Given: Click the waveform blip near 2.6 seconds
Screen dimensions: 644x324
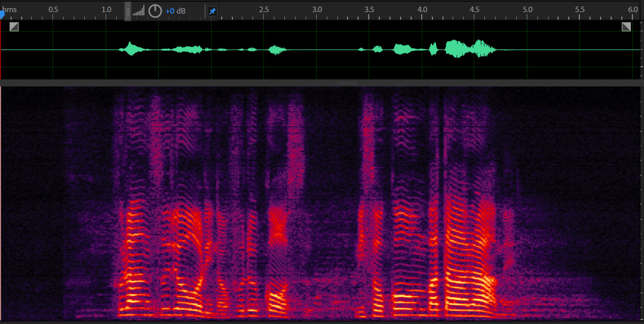Looking at the screenshot, I should coord(275,50).
